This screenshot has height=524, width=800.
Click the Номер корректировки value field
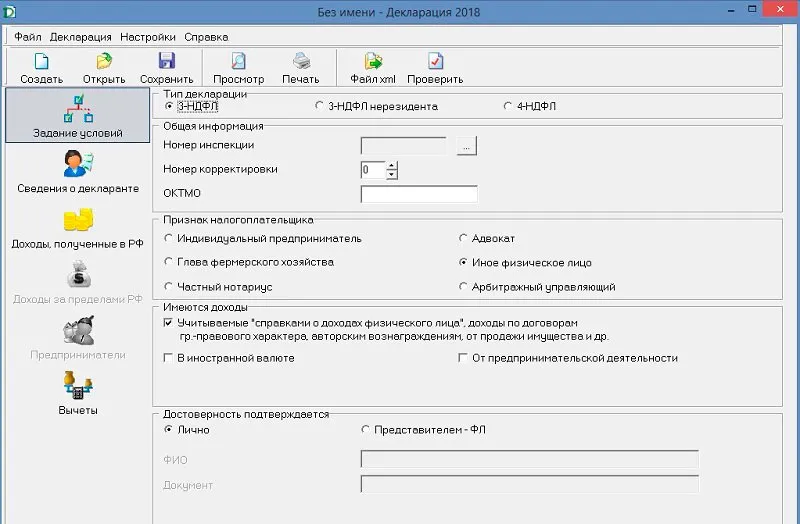tap(373, 170)
